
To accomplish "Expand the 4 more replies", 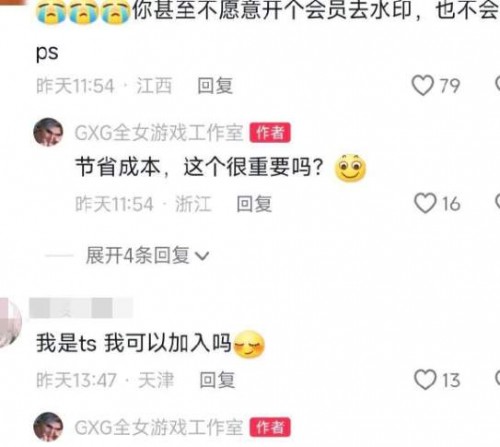I will tap(147, 256).
